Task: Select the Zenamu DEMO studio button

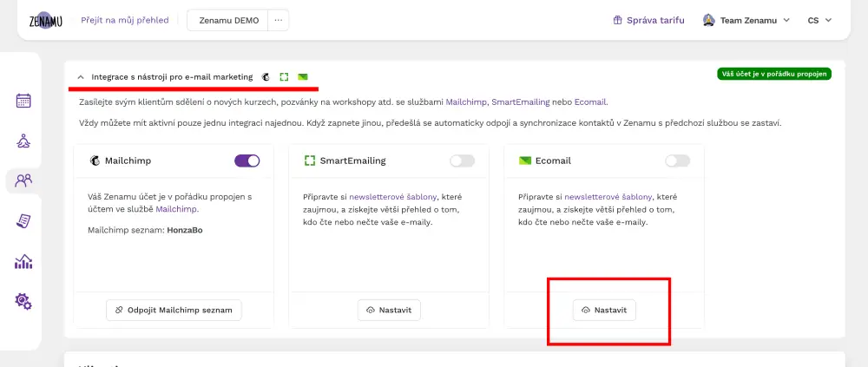Action: pyautogui.click(x=228, y=21)
